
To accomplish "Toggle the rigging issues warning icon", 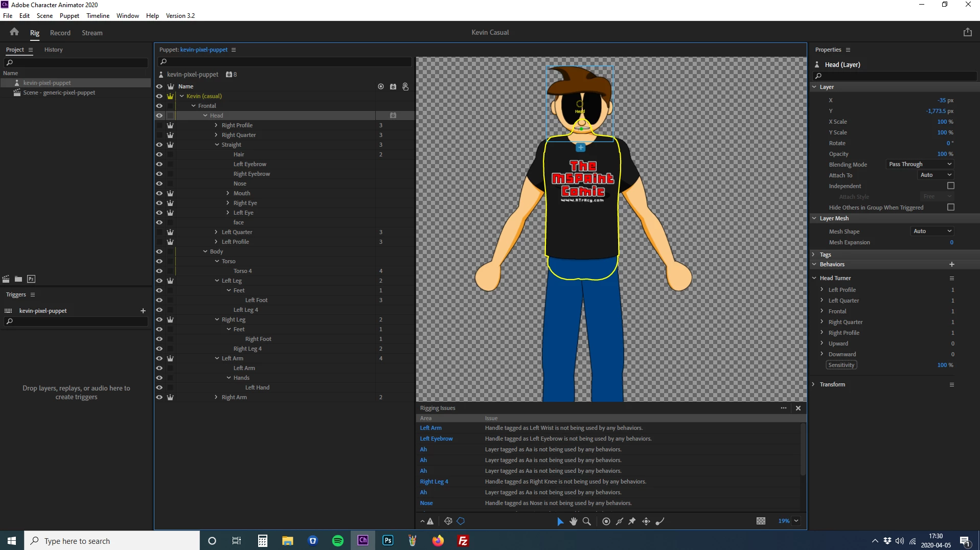I will click(x=430, y=521).
